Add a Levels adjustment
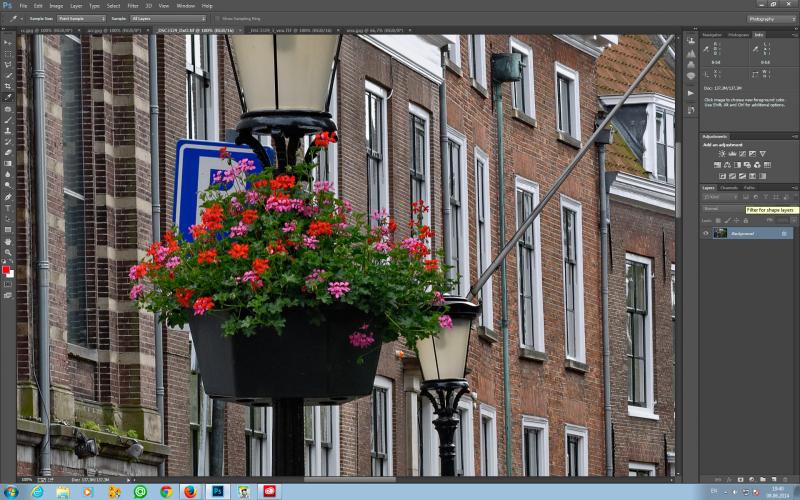 (732, 154)
